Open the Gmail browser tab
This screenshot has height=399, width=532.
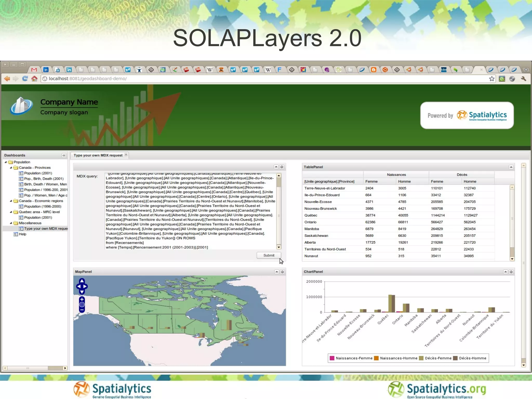[x=34, y=70]
